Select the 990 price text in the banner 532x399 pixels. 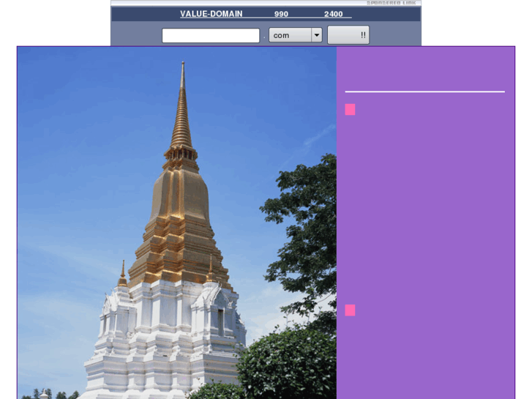point(281,14)
